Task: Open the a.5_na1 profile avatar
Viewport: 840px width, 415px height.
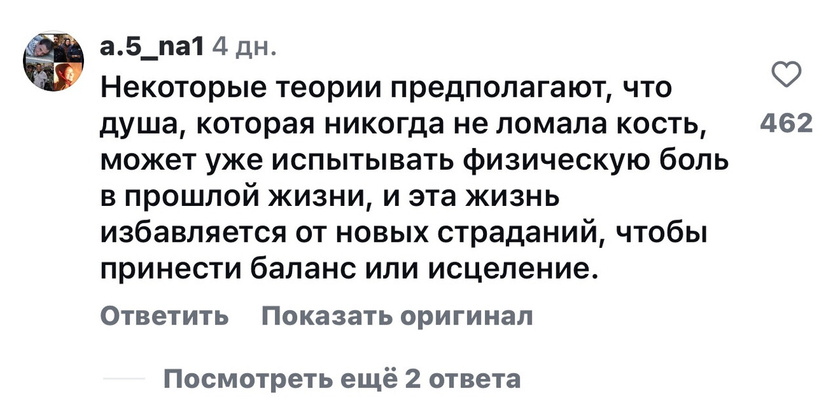Action: [53, 61]
